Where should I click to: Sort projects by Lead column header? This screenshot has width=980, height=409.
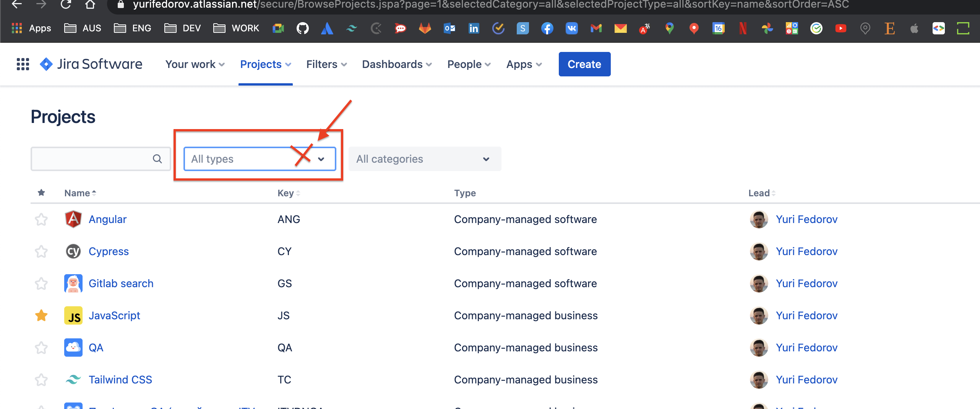(762, 193)
